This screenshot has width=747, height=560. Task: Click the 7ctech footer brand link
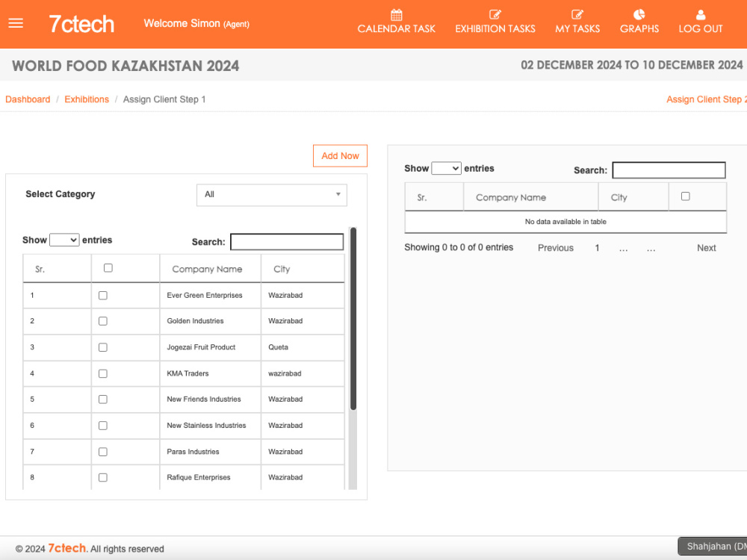[x=68, y=548]
